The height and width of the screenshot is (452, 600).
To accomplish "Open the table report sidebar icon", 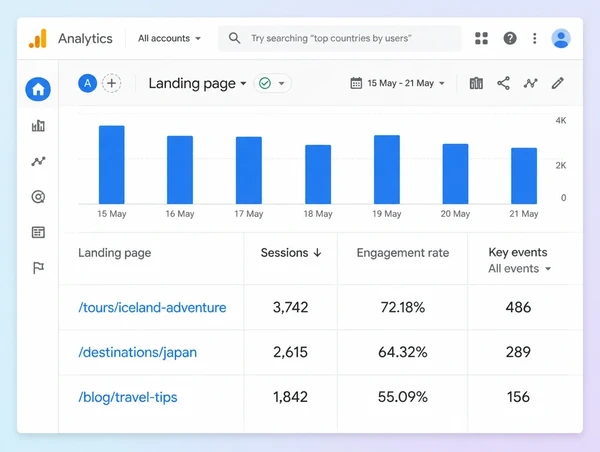I will click(38, 232).
